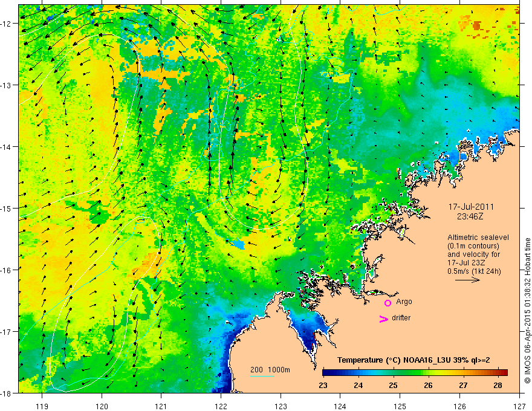The width and height of the screenshot is (532, 411).
Task: Click the colorbar tick label 27
Action: click(x=463, y=385)
